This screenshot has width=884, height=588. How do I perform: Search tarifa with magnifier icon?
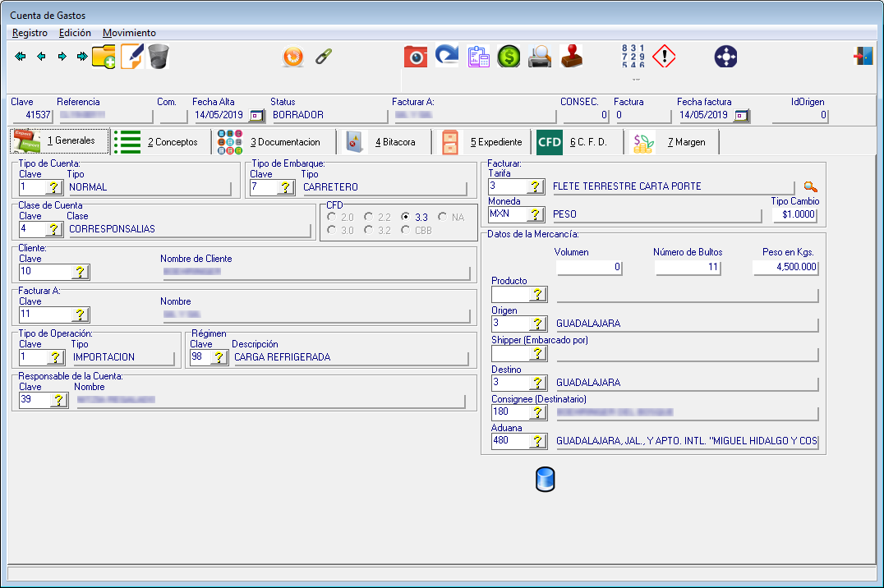pos(810,186)
